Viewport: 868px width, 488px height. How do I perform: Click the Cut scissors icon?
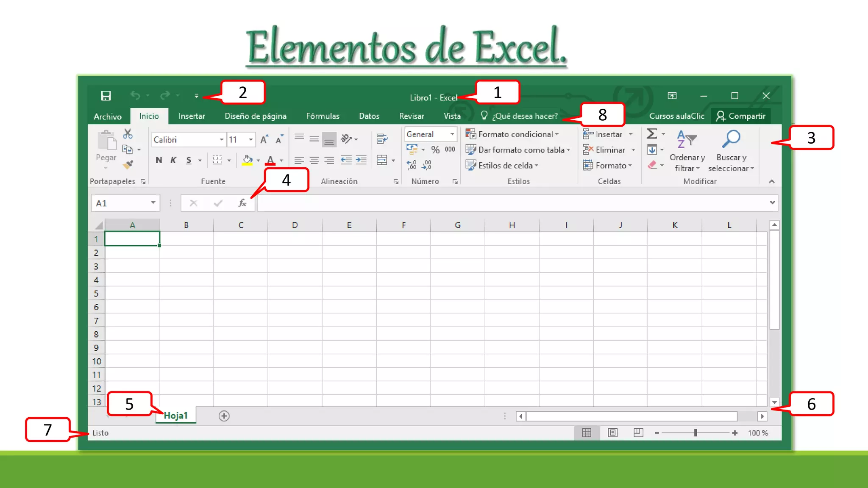[128, 134]
